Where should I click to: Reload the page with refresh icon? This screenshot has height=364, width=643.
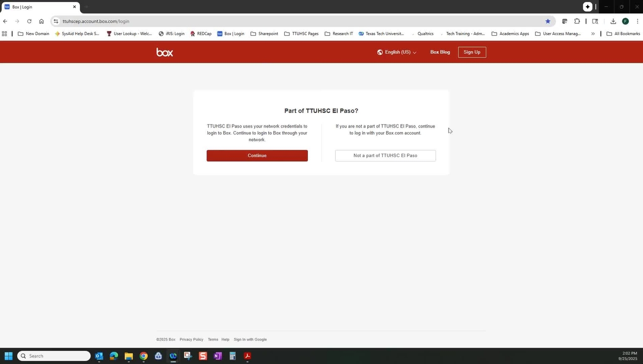[x=29, y=21]
